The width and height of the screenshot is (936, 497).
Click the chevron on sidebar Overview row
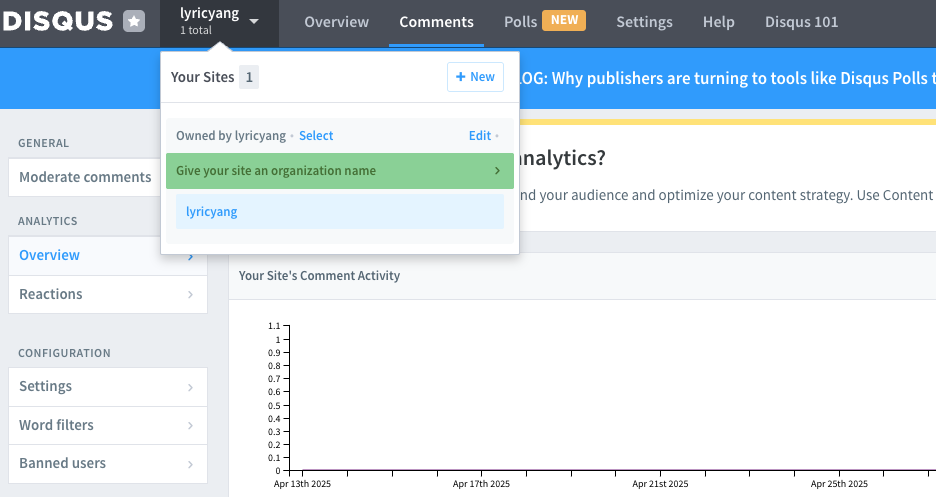(190, 257)
